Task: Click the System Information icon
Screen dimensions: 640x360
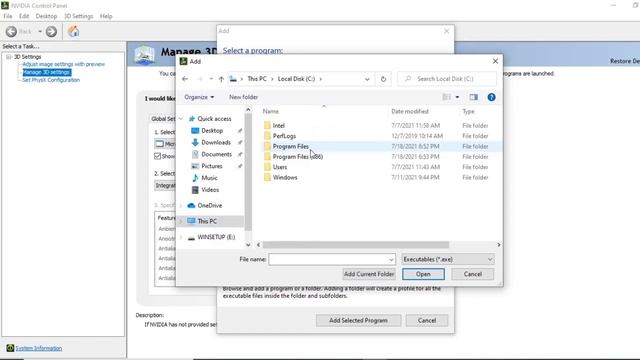Action: (10, 348)
